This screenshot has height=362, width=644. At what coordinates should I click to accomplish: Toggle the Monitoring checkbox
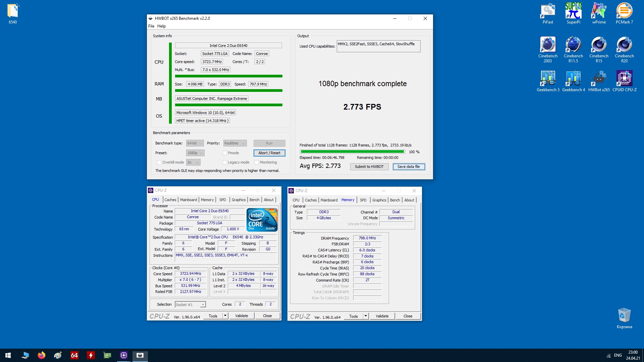(257, 162)
